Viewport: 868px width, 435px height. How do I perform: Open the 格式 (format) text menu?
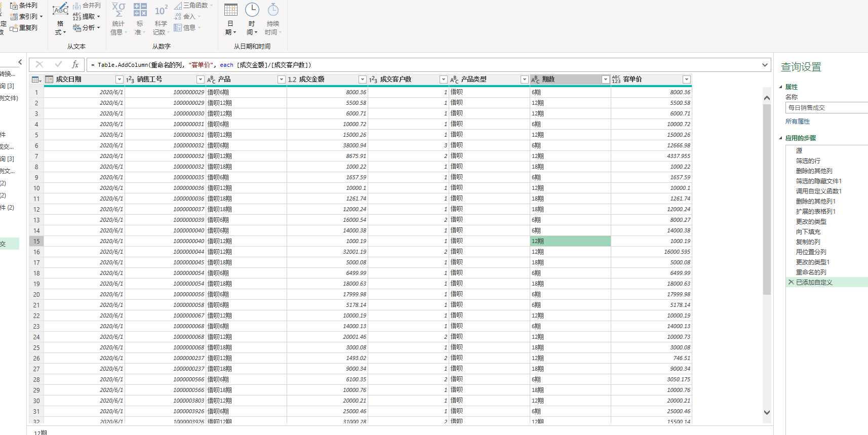pos(60,19)
